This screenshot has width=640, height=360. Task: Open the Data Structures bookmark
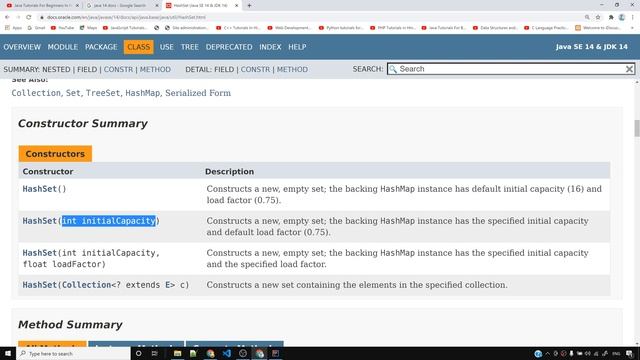pyautogui.click(x=495, y=28)
